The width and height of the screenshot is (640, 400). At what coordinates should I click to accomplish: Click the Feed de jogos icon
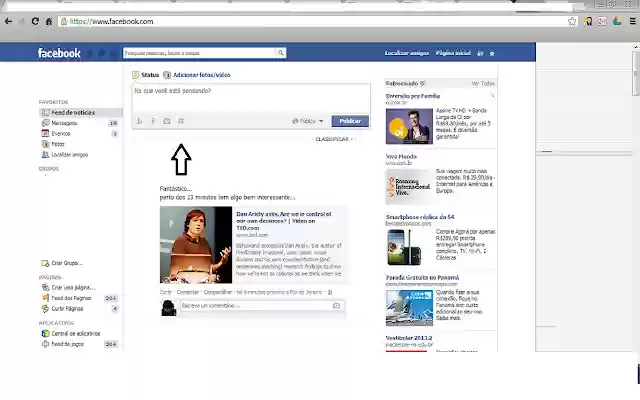click(45, 344)
